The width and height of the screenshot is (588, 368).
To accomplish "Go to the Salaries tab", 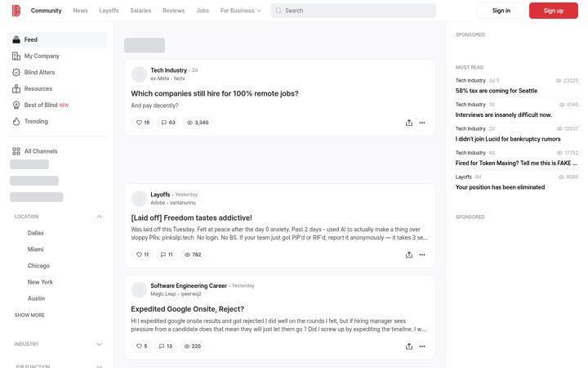I will [x=140, y=11].
